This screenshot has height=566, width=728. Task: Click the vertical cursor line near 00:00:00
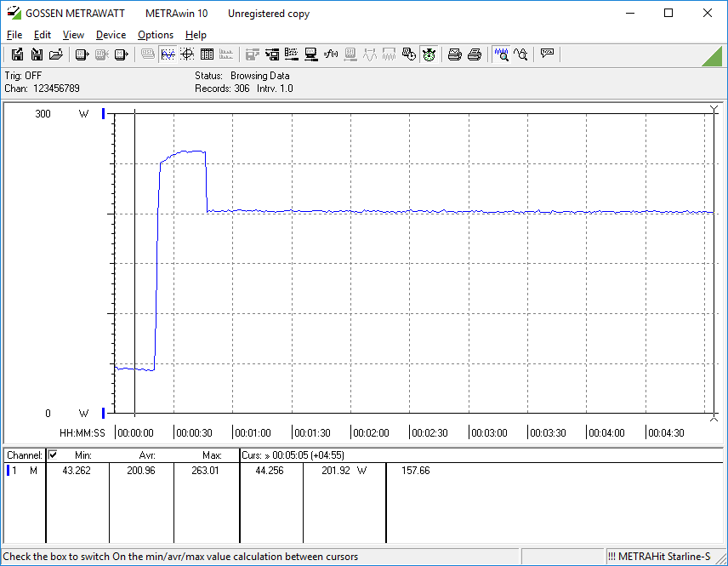click(x=135, y=263)
